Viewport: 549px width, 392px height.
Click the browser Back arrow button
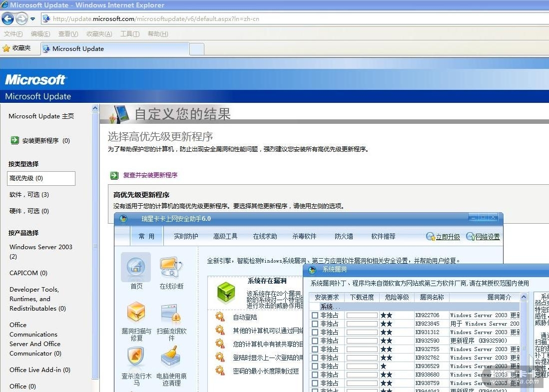[7, 18]
